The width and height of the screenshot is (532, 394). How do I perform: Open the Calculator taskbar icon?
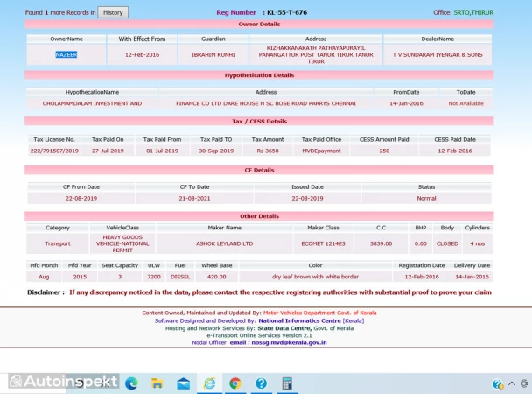coord(287,383)
